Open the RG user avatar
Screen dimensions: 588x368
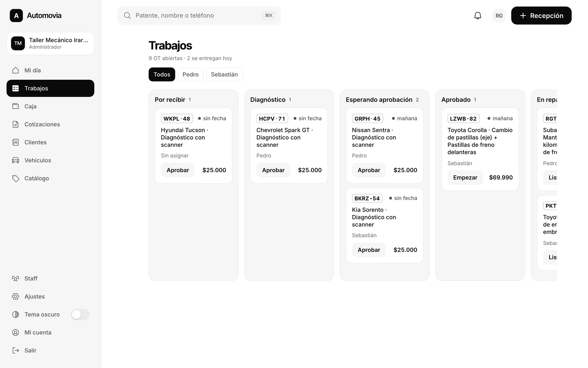click(499, 16)
